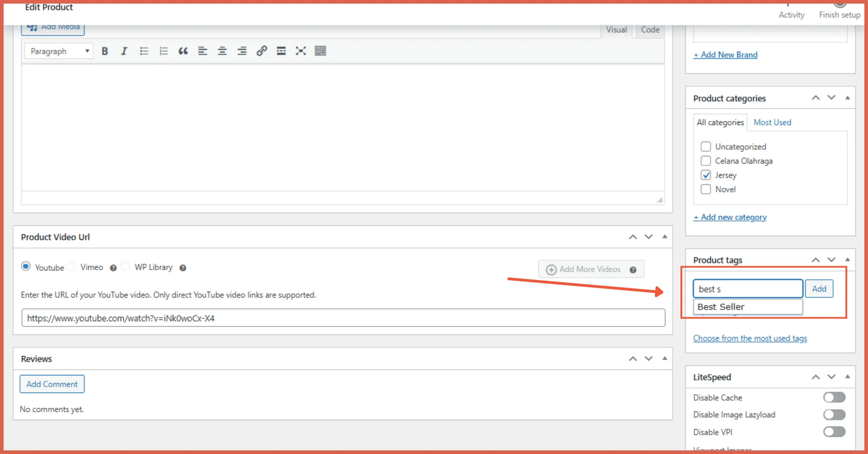Toggle the editor toolbar kitchen sink
868x454 pixels.
pos(321,51)
